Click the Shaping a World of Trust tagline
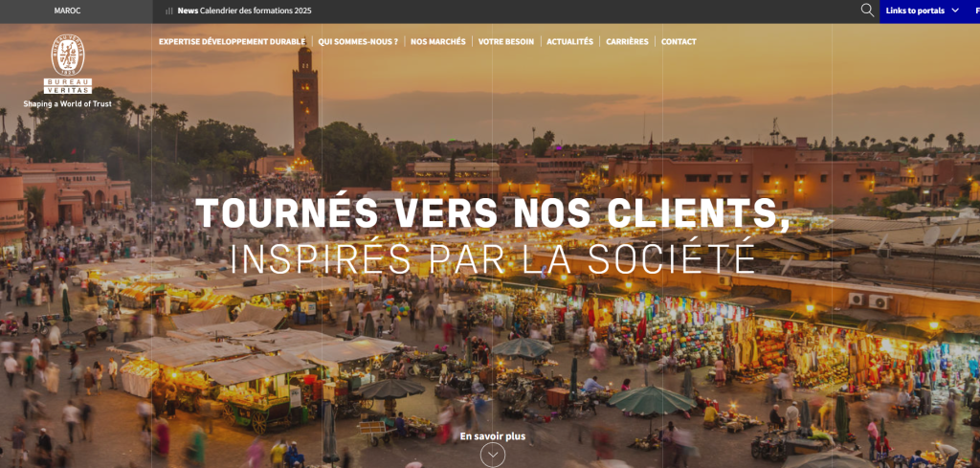980x468 pixels. [68, 103]
